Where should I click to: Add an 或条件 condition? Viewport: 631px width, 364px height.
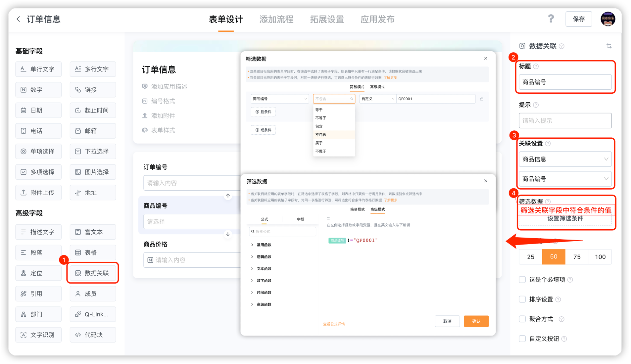pos(264,130)
